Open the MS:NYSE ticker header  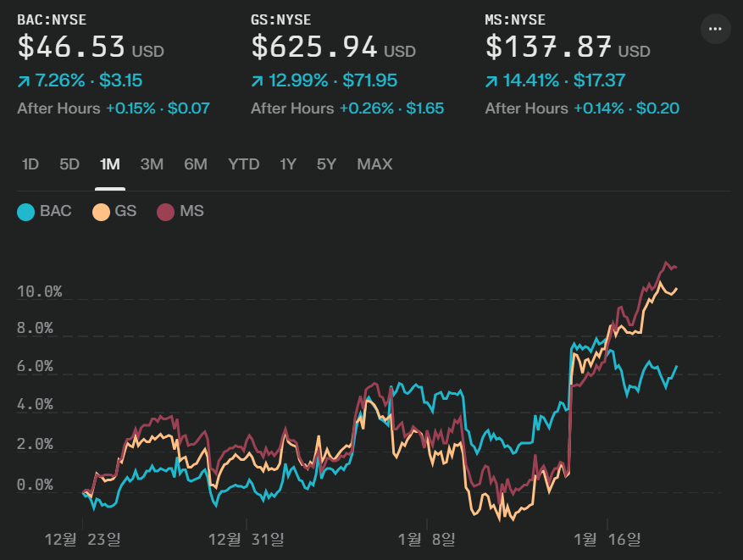(x=515, y=19)
